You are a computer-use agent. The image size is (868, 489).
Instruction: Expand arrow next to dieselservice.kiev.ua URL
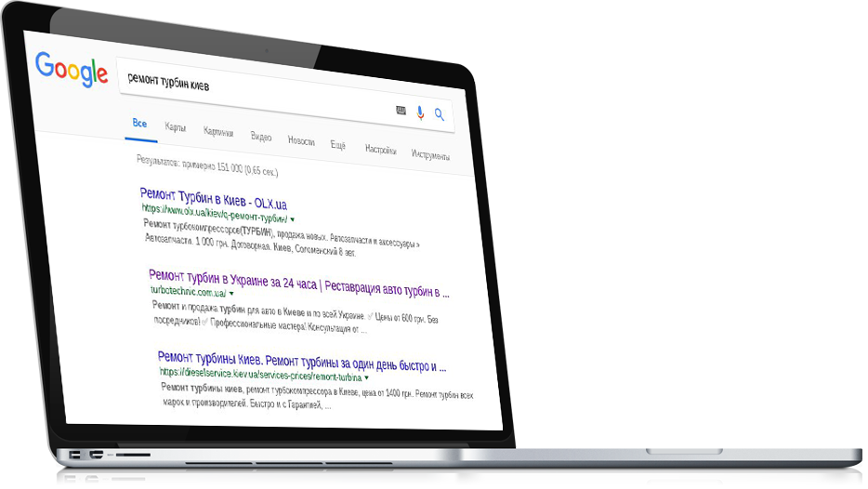click(x=366, y=377)
